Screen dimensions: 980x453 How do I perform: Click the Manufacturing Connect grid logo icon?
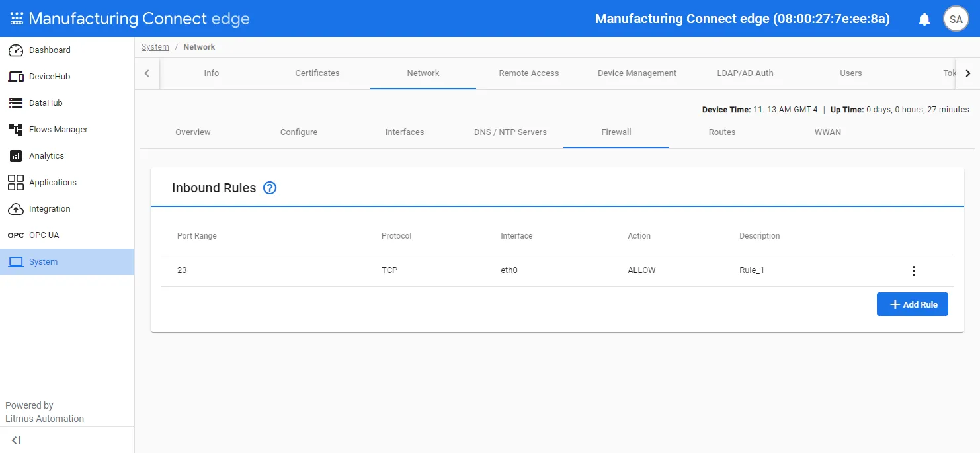(17, 19)
